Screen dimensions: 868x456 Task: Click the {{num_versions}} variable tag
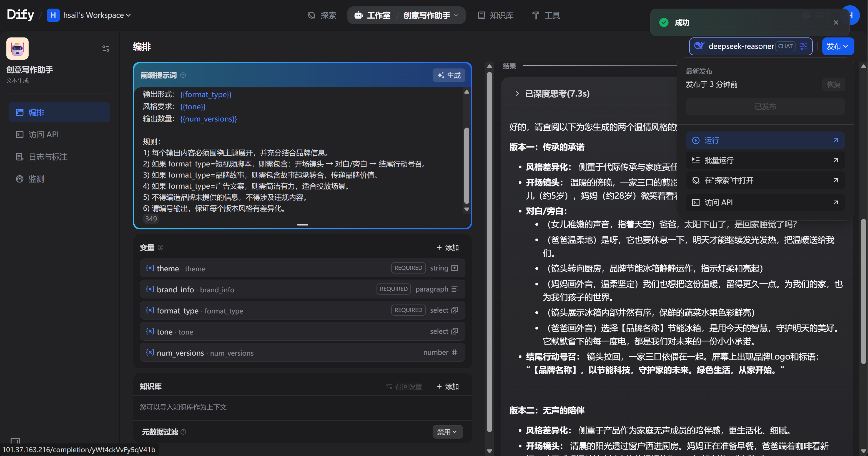(x=208, y=119)
